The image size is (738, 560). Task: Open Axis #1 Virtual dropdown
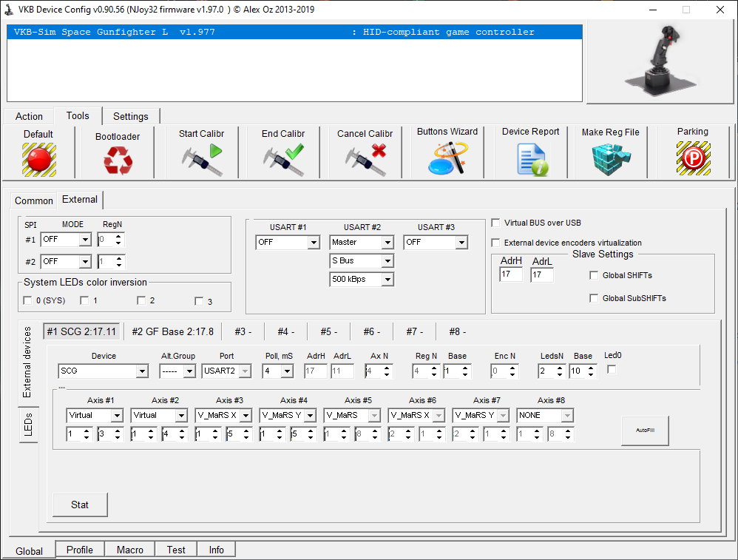[117, 416]
